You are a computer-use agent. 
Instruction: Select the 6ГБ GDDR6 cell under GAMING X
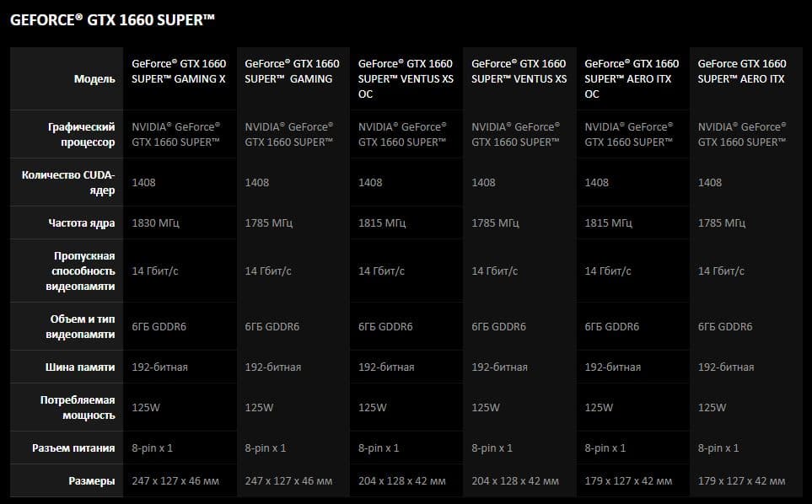coord(159,327)
